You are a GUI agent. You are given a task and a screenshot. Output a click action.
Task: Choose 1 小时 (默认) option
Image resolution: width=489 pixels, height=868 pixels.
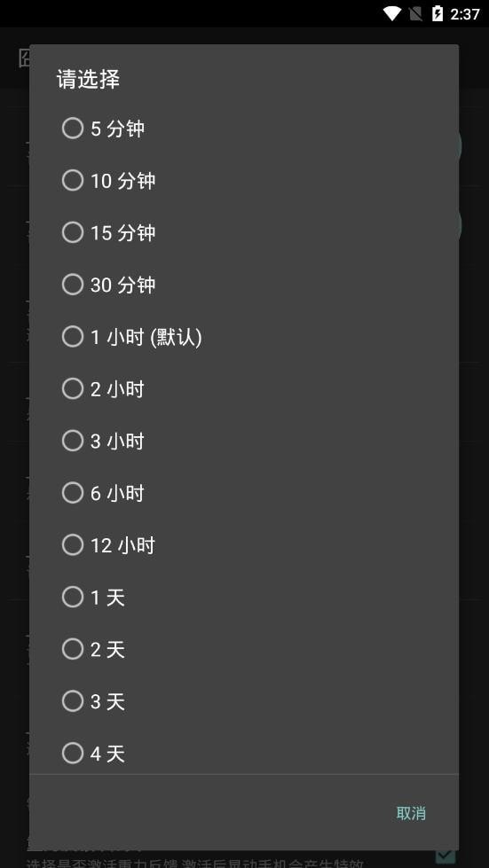244,337
